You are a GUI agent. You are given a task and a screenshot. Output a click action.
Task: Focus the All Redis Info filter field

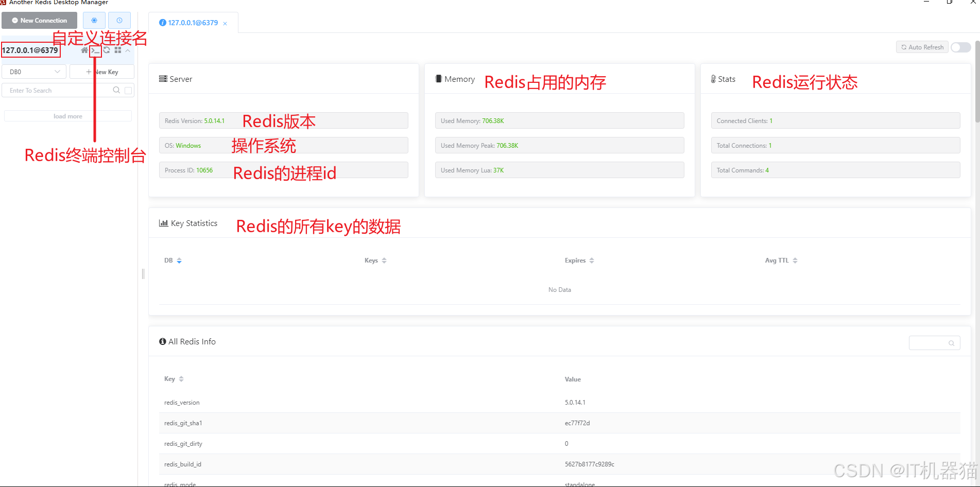pos(935,343)
